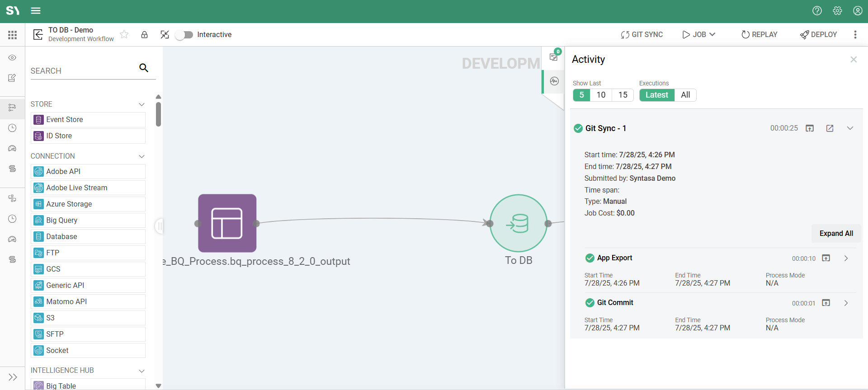
Task: Open the activity monitor panel icon
Action: click(x=554, y=81)
